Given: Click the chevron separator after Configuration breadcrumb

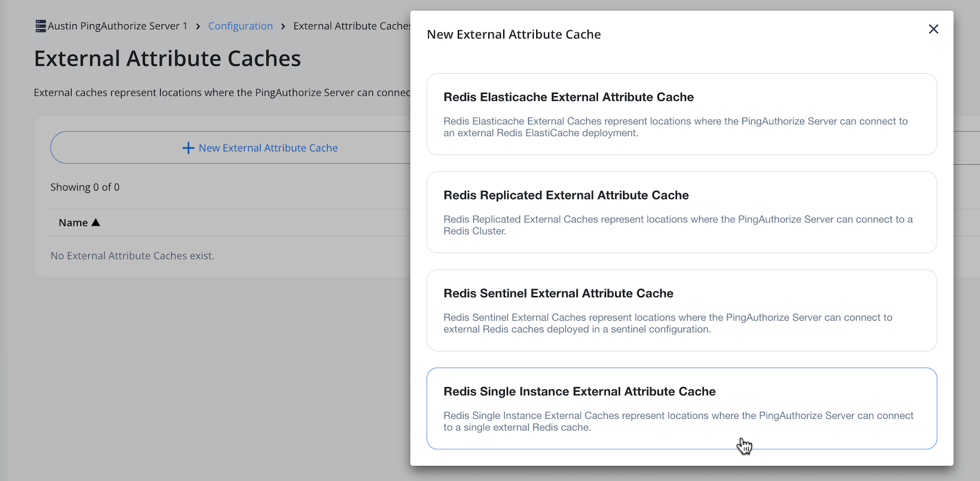Looking at the screenshot, I should click(283, 26).
